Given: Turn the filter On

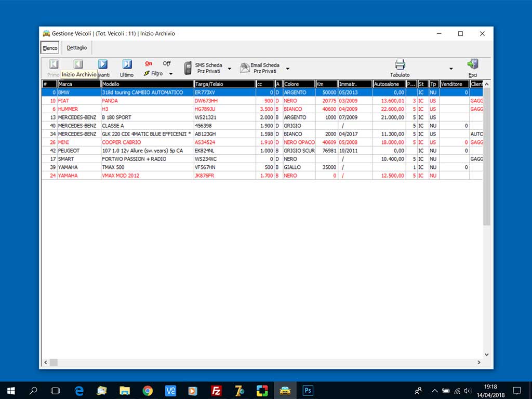Looking at the screenshot, I should tap(149, 63).
